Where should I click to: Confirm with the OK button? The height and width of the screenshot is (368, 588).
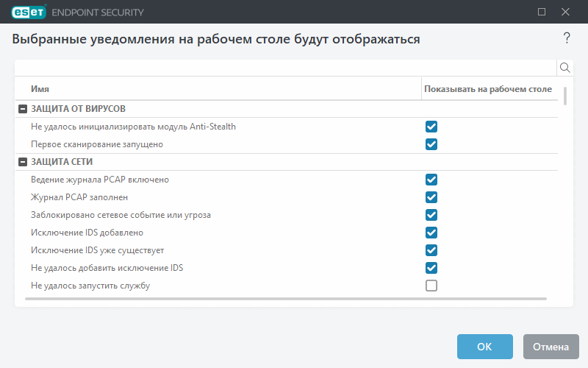(485, 347)
